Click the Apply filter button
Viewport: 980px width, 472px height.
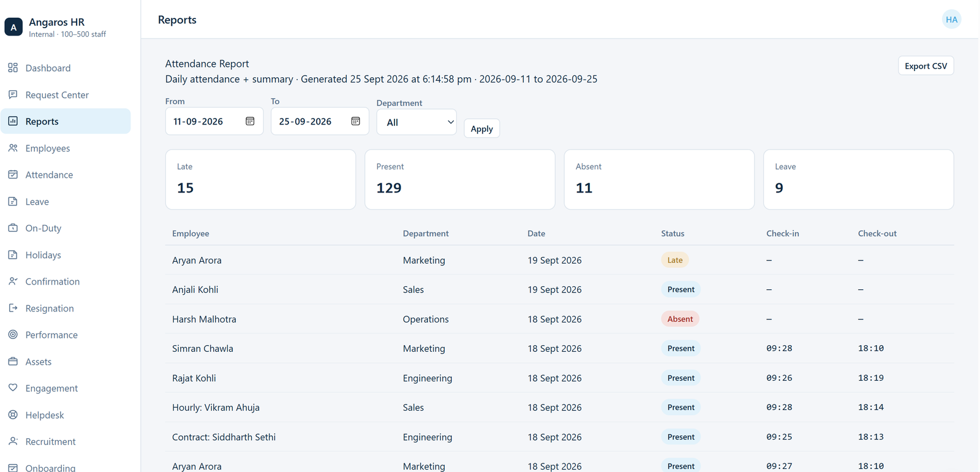pyautogui.click(x=481, y=128)
